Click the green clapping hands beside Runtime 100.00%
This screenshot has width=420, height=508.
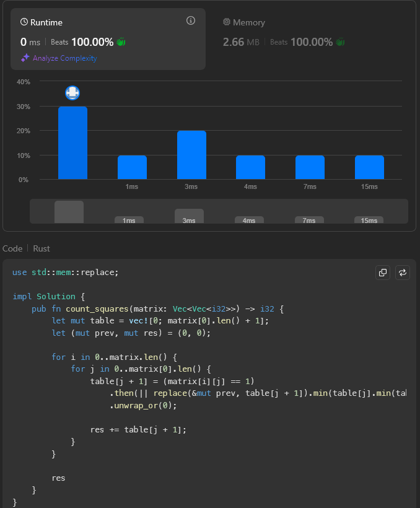(x=121, y=42)
